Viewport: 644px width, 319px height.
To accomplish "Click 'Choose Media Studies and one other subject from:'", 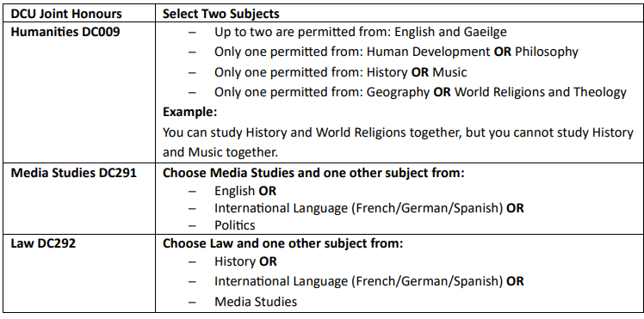I will click(x=313, y=173).
